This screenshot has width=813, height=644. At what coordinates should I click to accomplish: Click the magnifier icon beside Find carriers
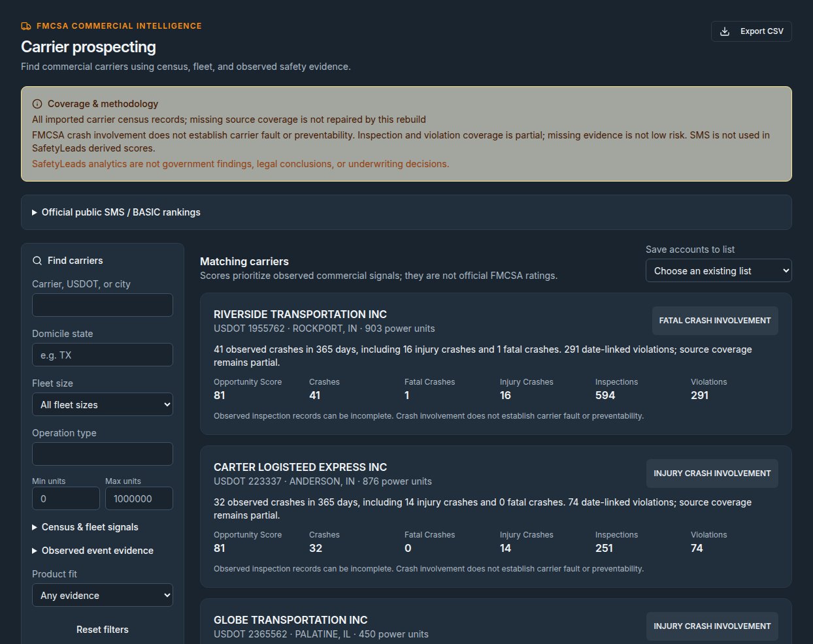[x=37, y=261]
